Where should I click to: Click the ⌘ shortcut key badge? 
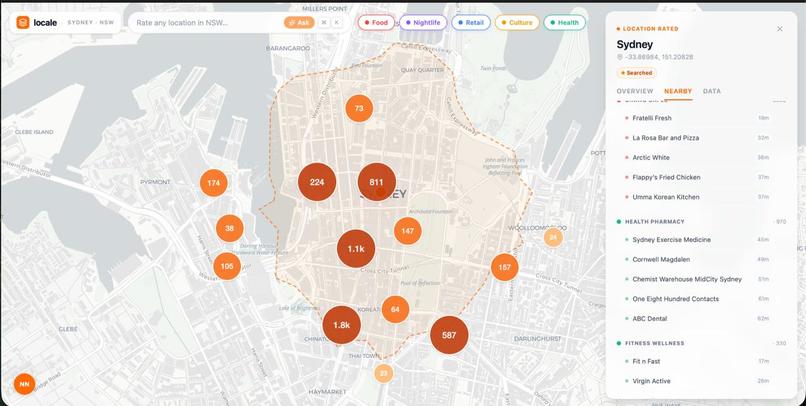[324, 23]
